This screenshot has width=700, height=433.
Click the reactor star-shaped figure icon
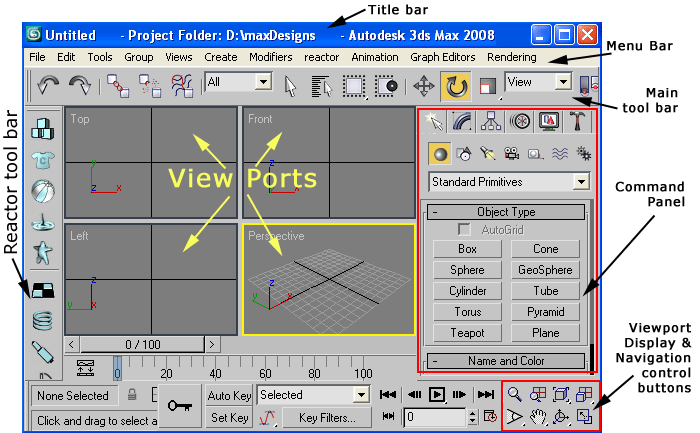click(x=43, y=253)
